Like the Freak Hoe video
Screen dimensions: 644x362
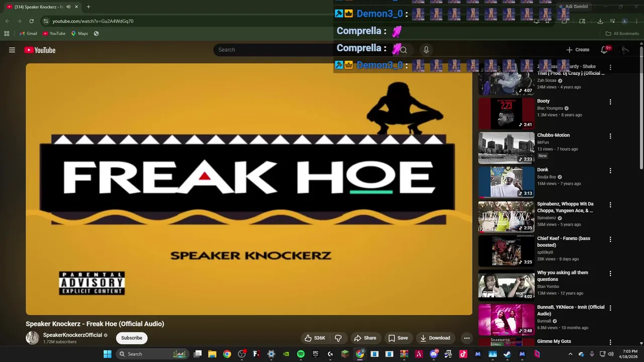[x=315, y=338]
